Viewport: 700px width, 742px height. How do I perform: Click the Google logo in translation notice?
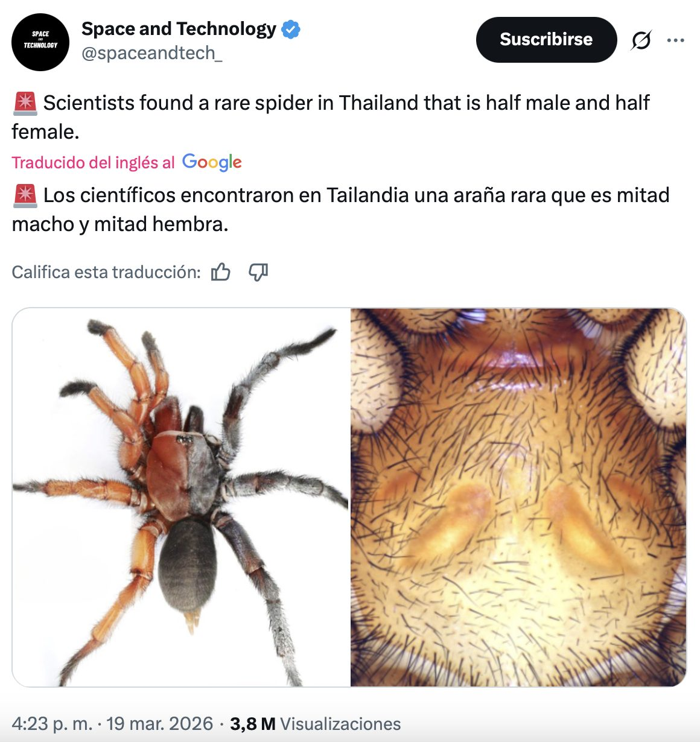212,162
